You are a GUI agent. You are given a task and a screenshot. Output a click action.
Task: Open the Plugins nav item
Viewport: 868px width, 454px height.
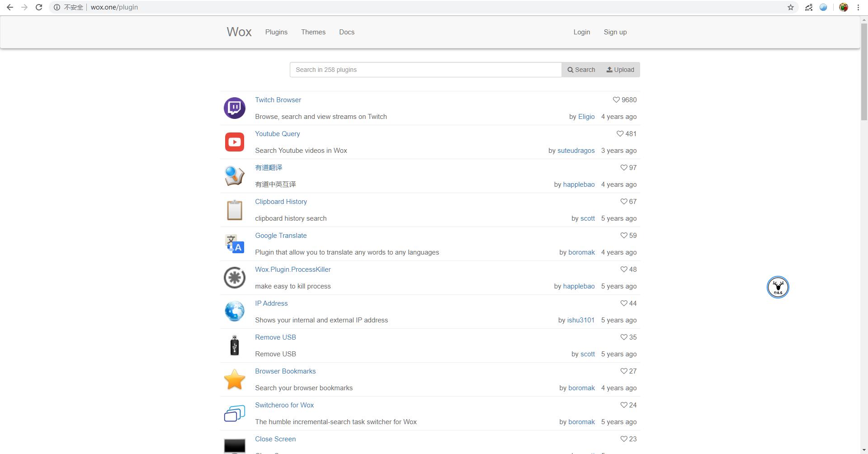tap(276, 32)
